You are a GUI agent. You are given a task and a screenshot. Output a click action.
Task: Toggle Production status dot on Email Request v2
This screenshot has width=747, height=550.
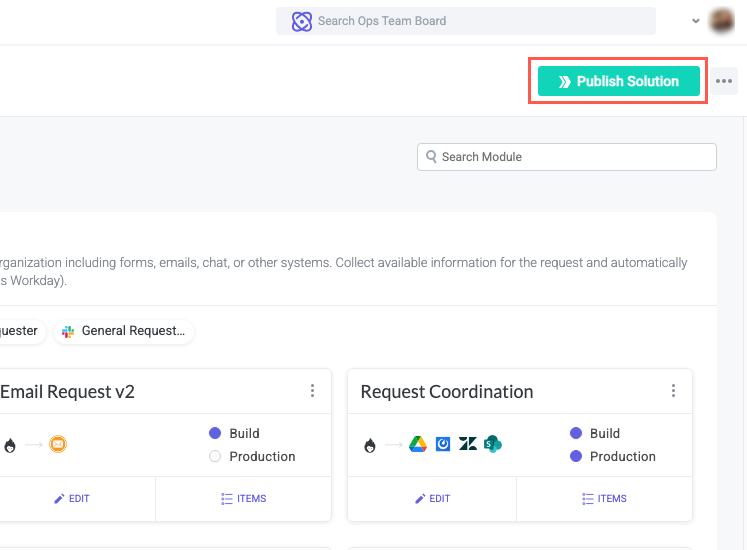(x=215, y=456)
